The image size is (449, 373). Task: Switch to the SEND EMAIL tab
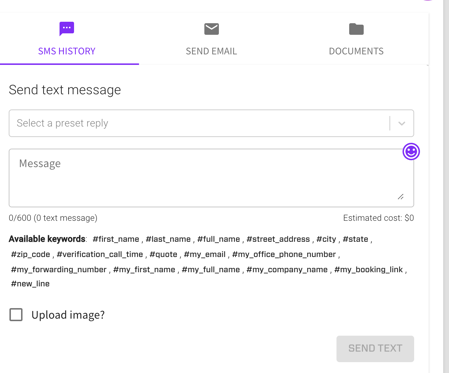211,51
